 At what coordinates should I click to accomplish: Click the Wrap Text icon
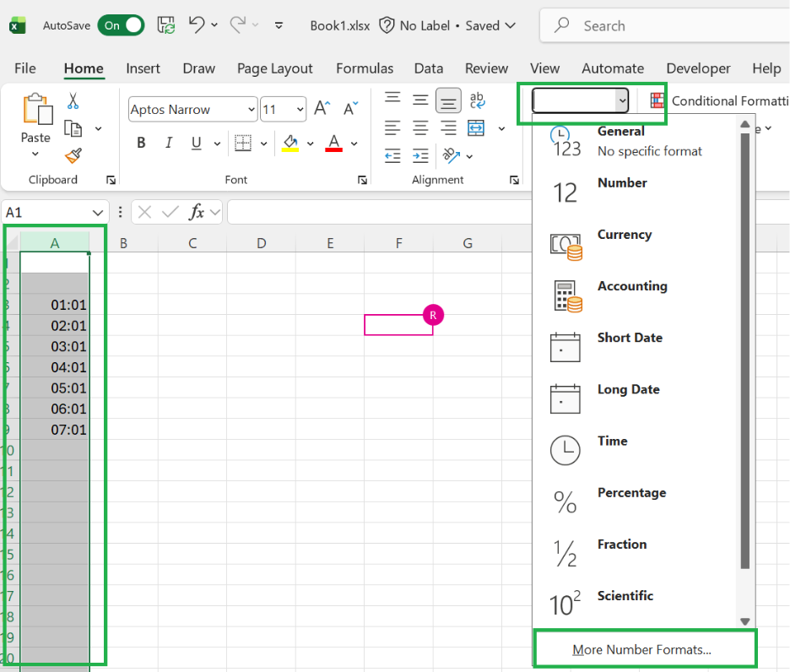pyautogui.click(x=477, y=100)
